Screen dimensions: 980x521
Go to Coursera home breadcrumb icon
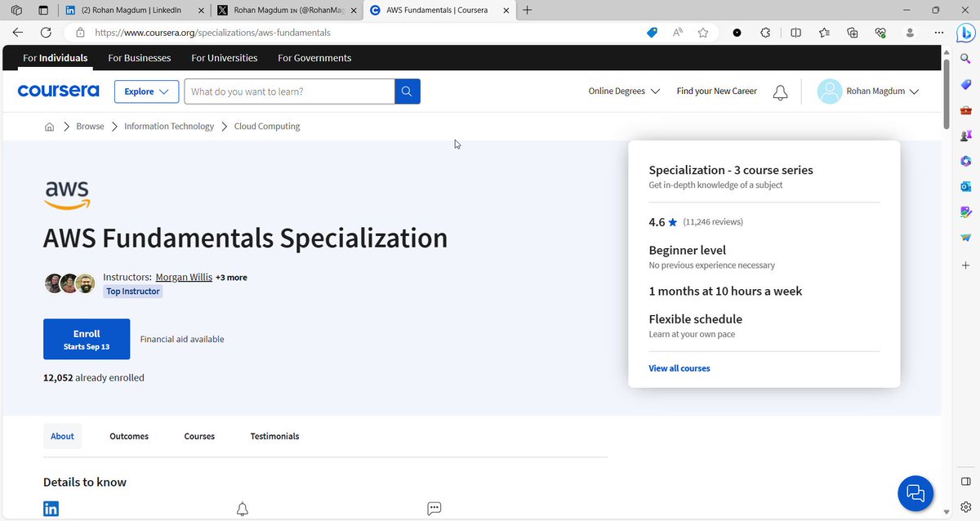tap(50, 127)
